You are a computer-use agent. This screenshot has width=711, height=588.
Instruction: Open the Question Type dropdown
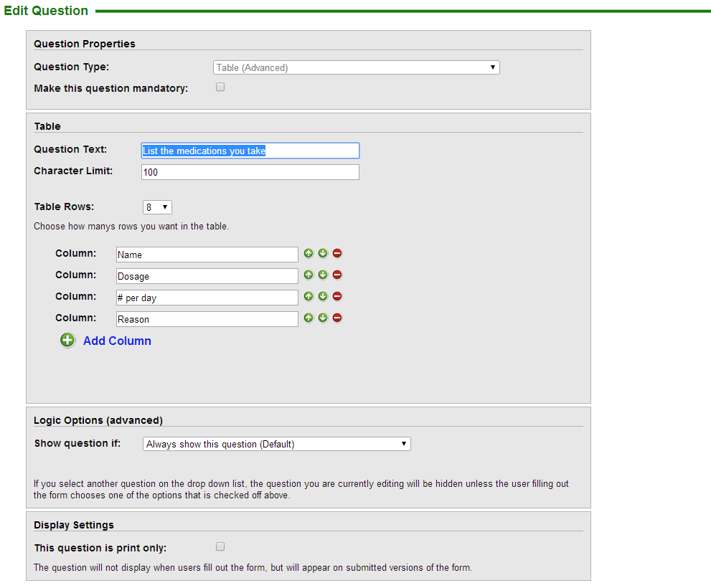(357, 67)
